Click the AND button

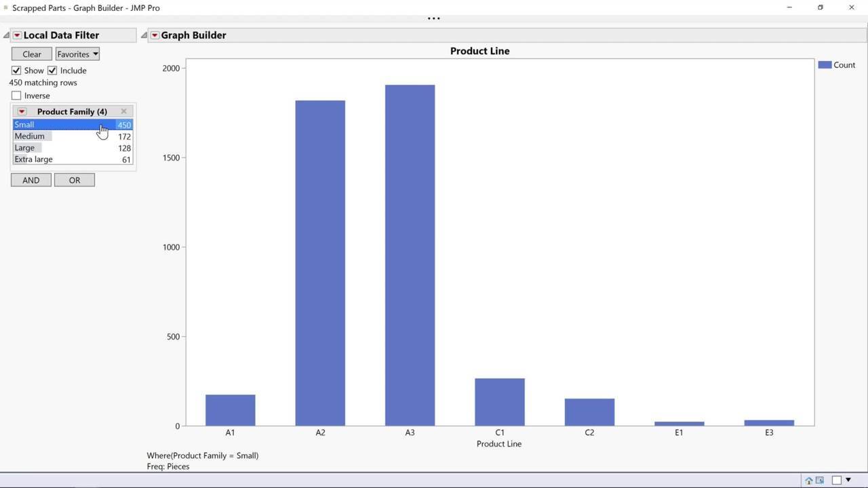(31, 180)
